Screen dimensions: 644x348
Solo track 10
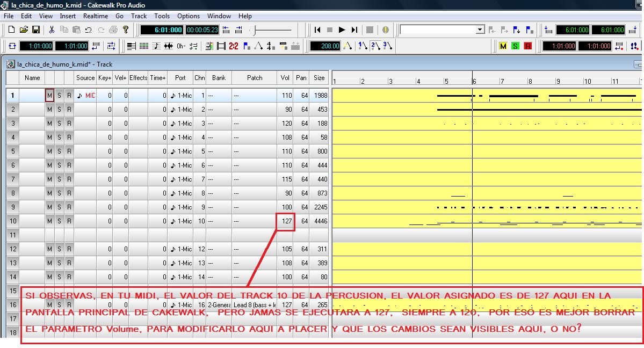point(59,221)
